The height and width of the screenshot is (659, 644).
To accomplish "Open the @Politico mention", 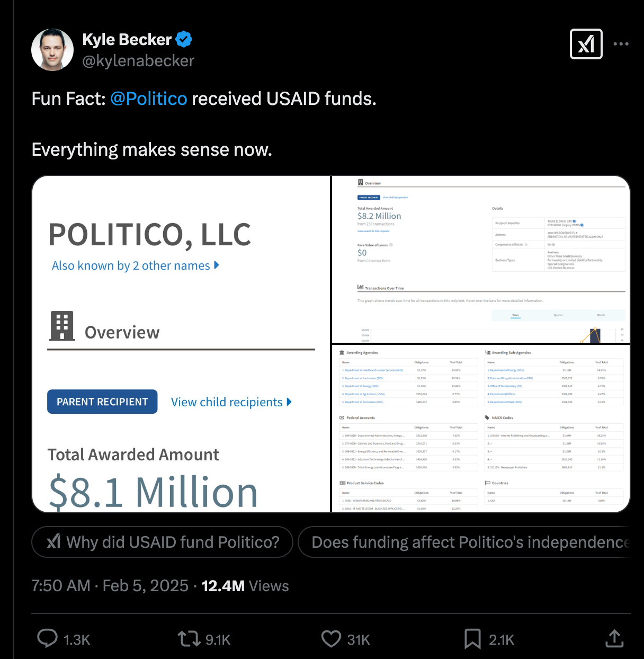I will click(149, 99).
